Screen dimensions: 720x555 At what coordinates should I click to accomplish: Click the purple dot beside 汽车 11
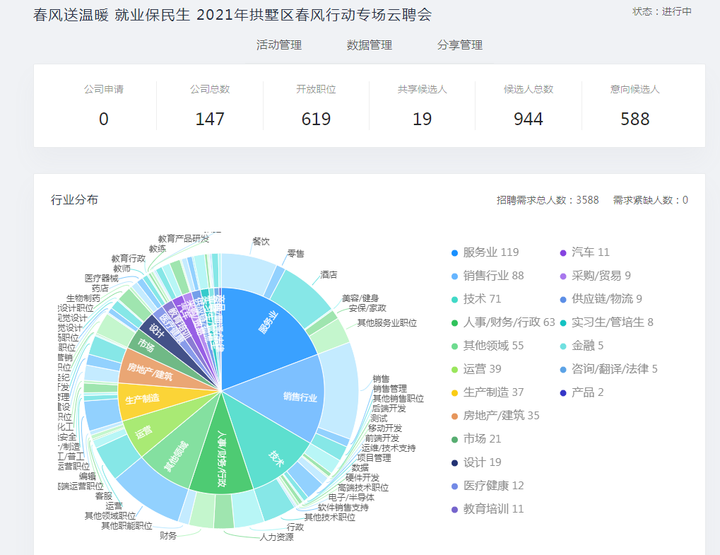[x=563, y=252]
